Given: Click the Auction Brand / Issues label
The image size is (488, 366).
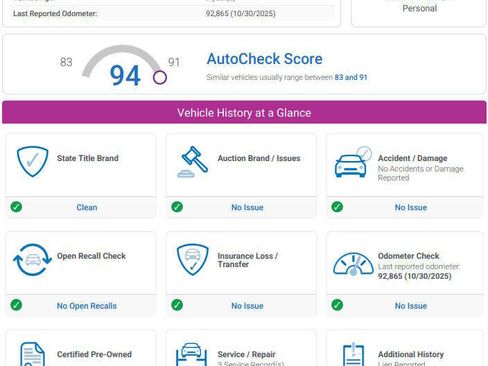Looking at the screenshot, I should [259, 158].
